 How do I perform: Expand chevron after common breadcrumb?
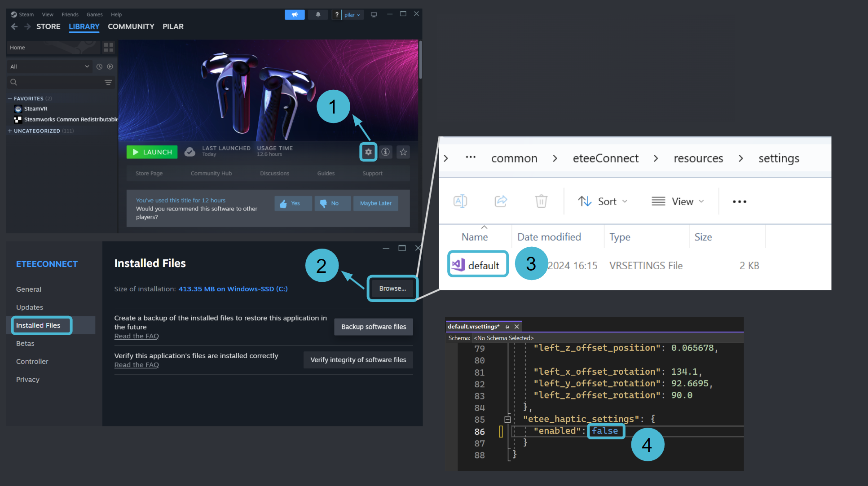[x=555, y=158]
